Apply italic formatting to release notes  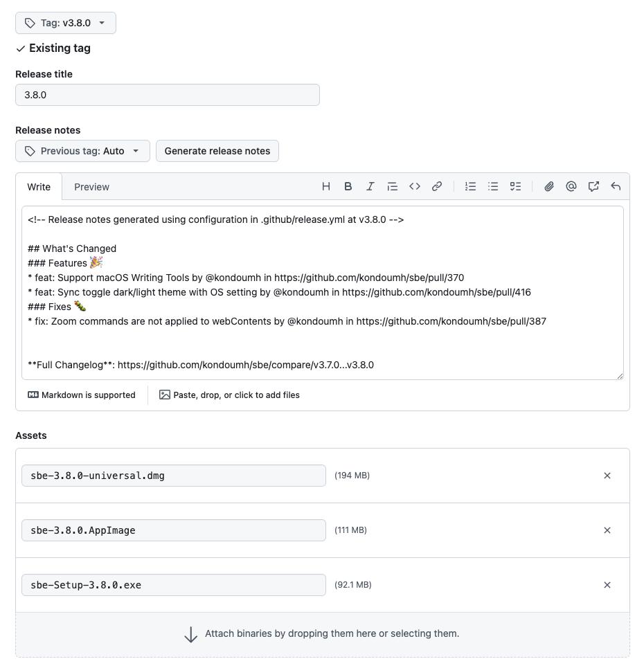370,186
